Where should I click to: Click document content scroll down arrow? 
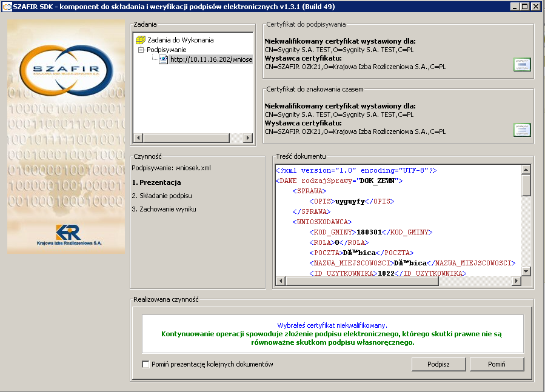pos(526,271)
